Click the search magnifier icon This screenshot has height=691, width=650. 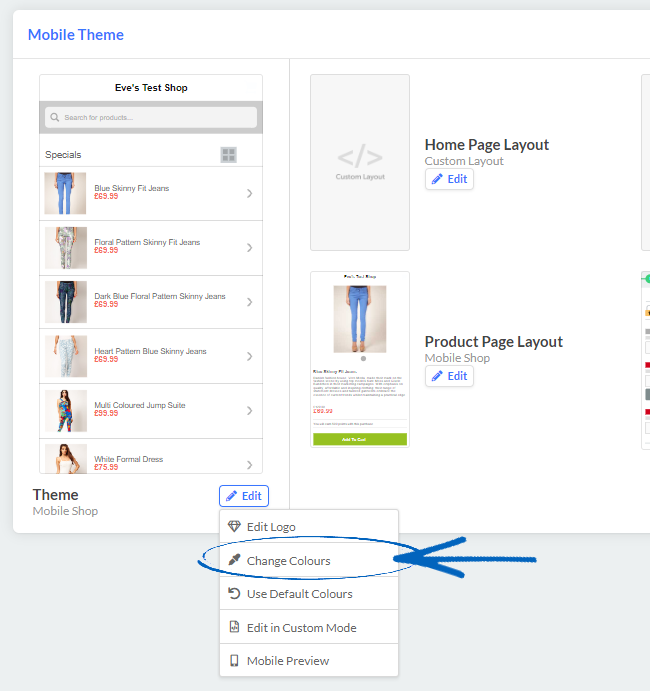click(55, 117)
